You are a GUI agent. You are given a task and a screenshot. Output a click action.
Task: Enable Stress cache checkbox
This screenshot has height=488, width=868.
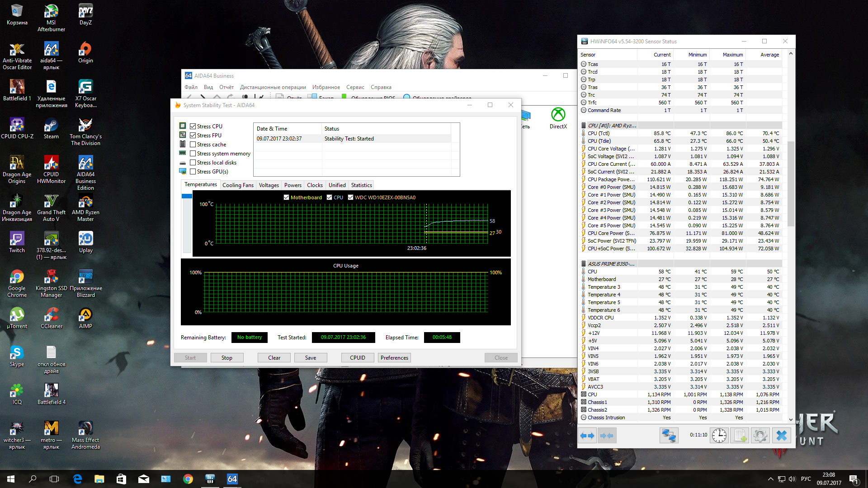click(x=193, y=145)
